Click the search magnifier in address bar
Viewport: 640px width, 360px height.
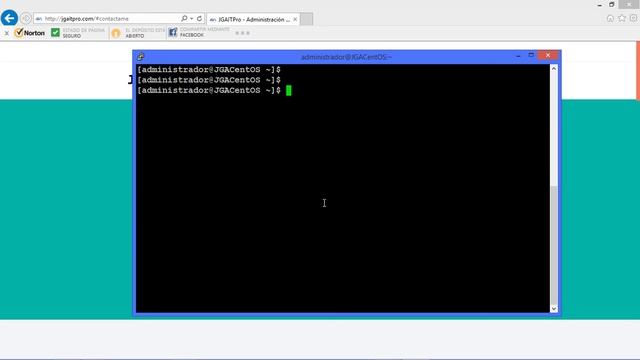[x=184, y=18]
